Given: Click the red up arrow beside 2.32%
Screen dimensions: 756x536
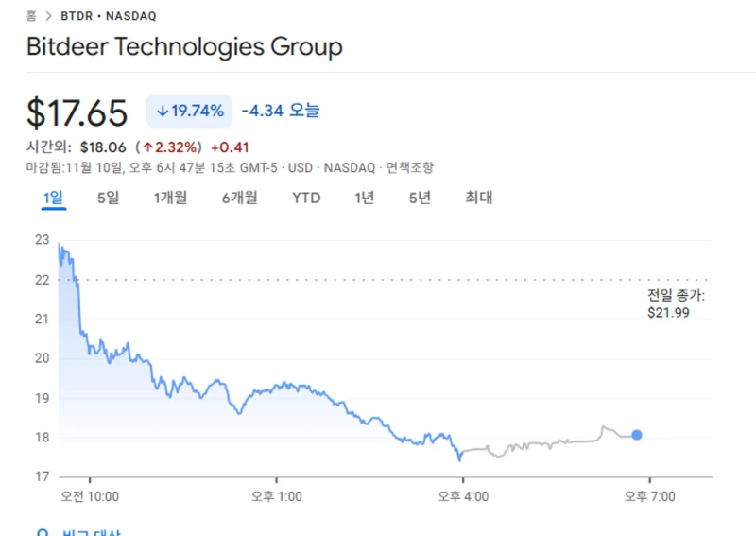Looking at the screenshot, I should click(148, 147).
